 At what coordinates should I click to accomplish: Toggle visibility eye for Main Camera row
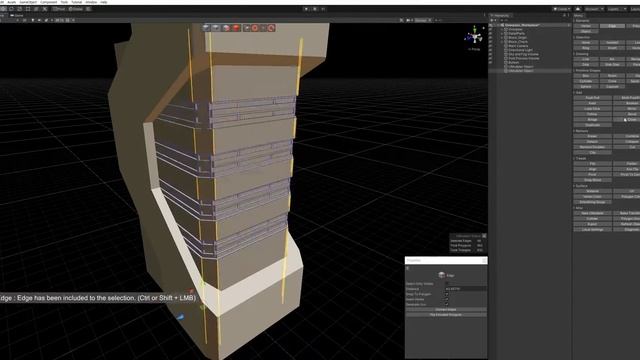click(x=490, y=46)
